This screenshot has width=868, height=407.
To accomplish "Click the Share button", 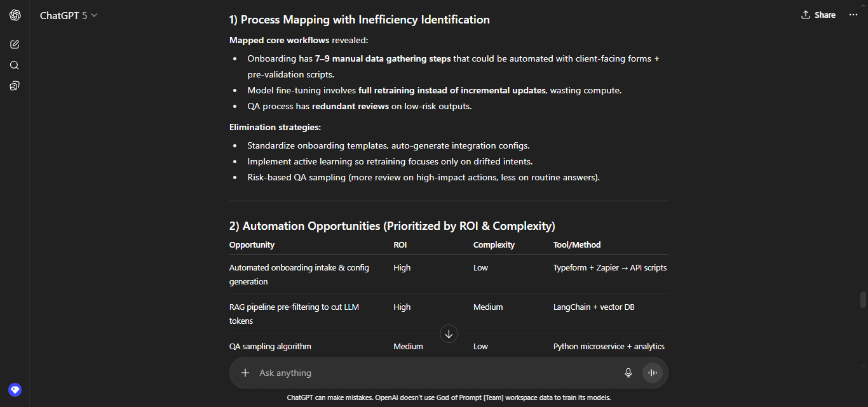I will click(x=818, y=15).
